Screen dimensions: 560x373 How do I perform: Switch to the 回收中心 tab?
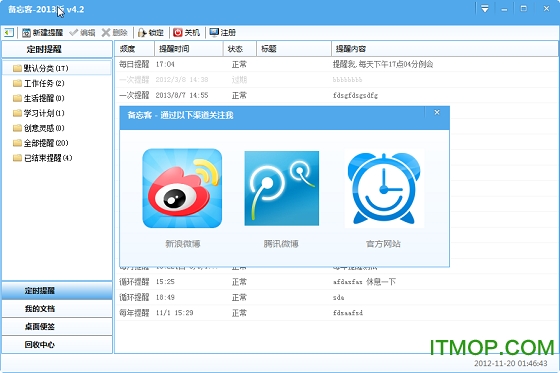point(57,344)
